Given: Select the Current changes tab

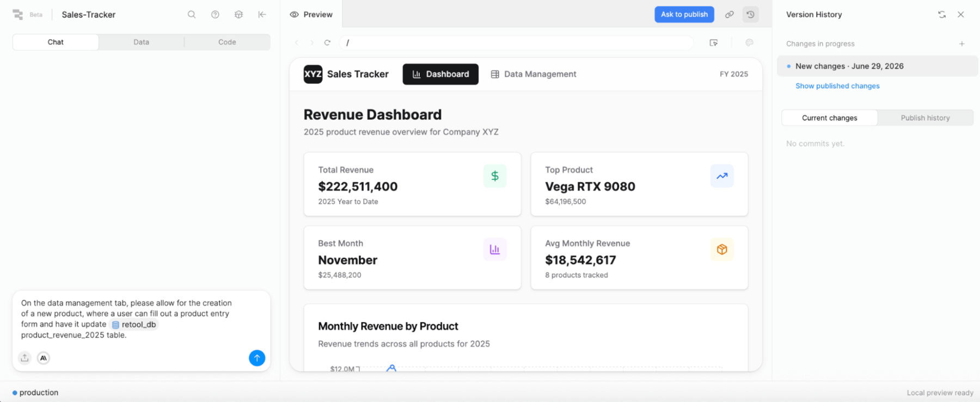Looking at the screenshot, I should coord(829,118).
